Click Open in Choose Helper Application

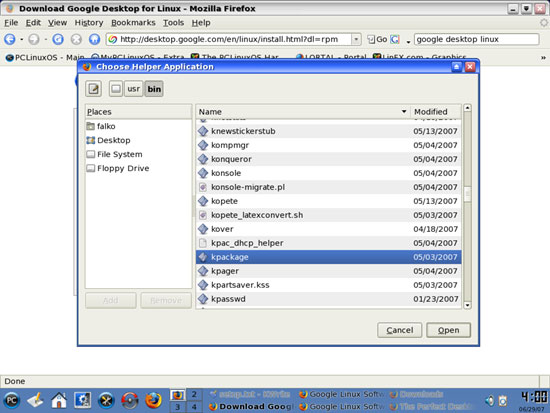(448, 330)
